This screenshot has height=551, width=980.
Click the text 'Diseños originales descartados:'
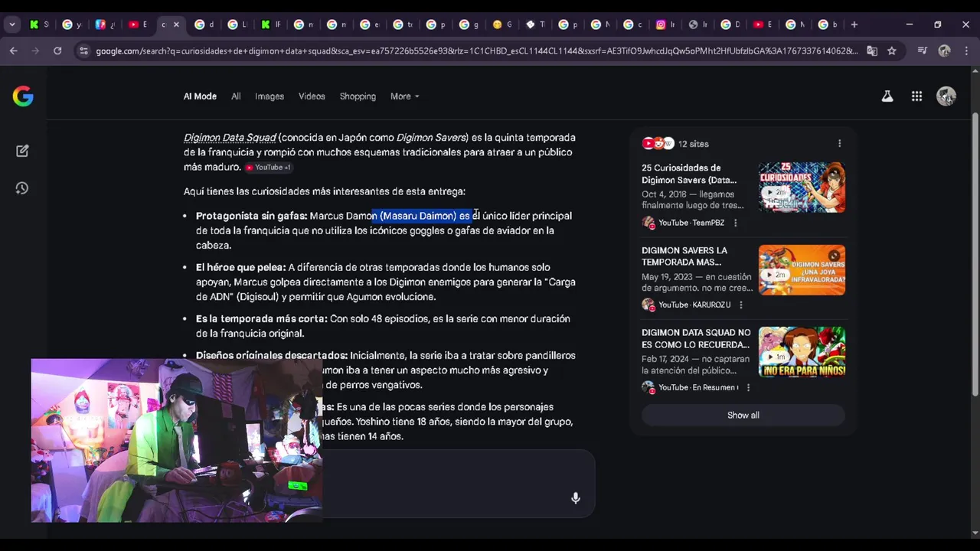coord(272,355)
